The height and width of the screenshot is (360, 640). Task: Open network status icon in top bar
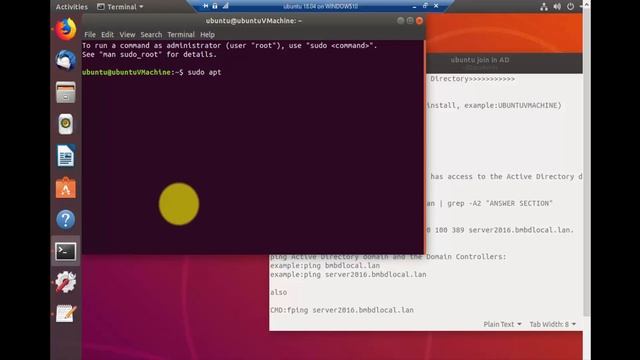(x=544, y=7)
